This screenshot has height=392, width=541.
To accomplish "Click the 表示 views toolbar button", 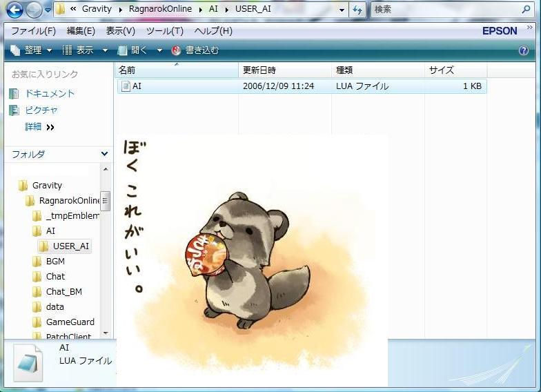I will (x=79, y=50).
